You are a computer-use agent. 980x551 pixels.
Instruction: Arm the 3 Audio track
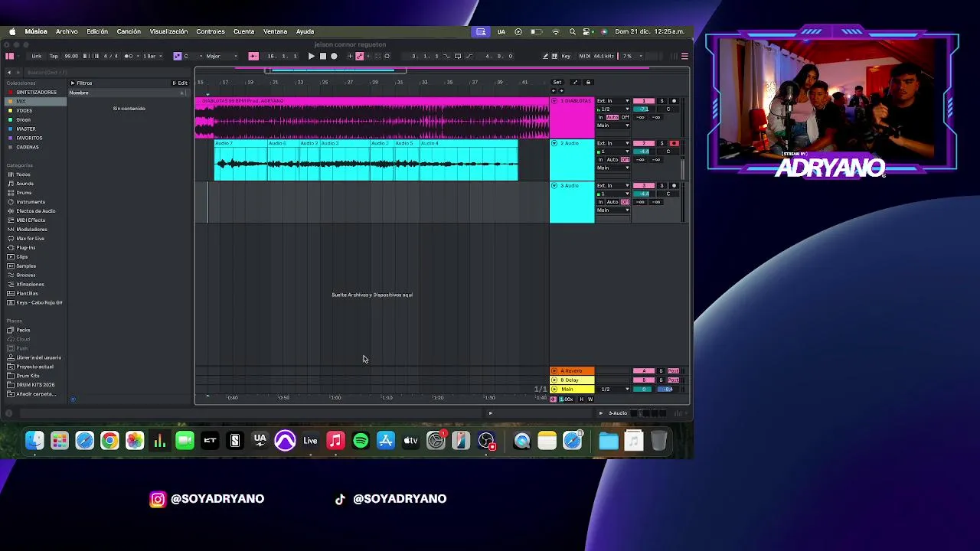click(x=674, y=185)
